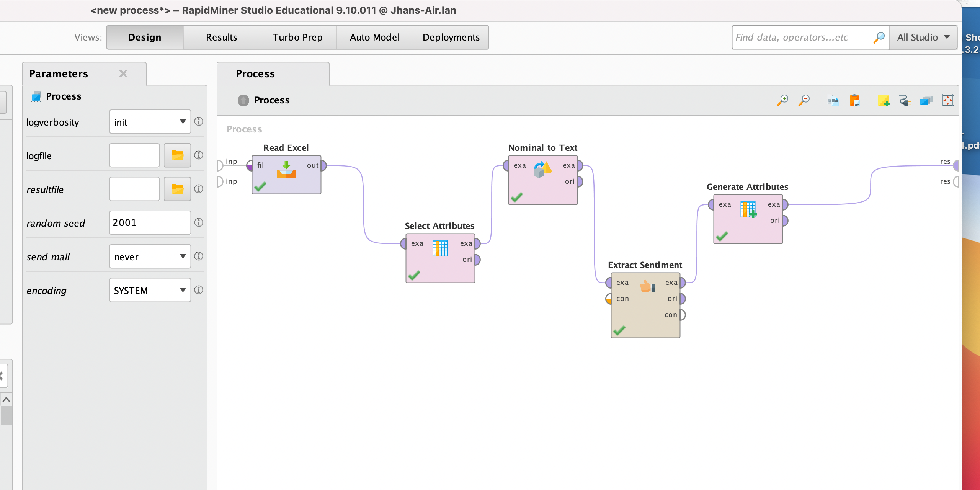The image size is (980, 490).
Task: Click the second inp port of the process
Action: click(x=220, y=181)
